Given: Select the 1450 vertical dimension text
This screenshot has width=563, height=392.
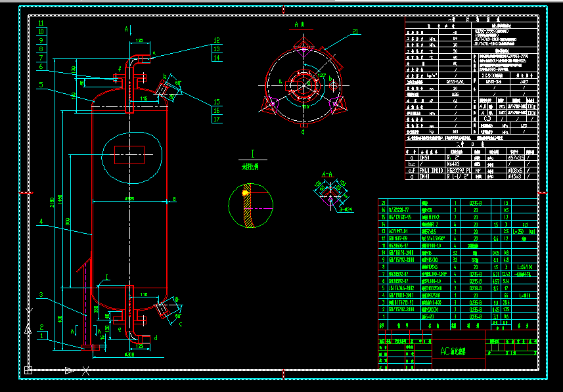Looking at the screenshot, I should click(x=60, y=199).
